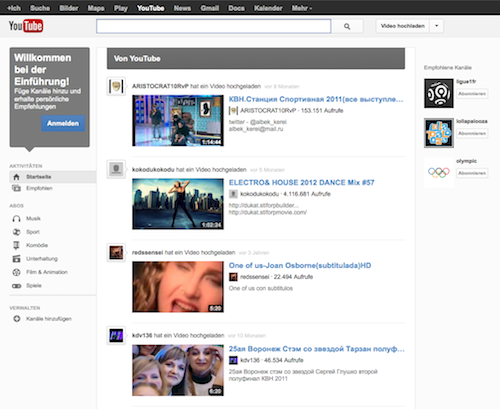Select YouTube in the Google bar

click(x=151, y=8)
